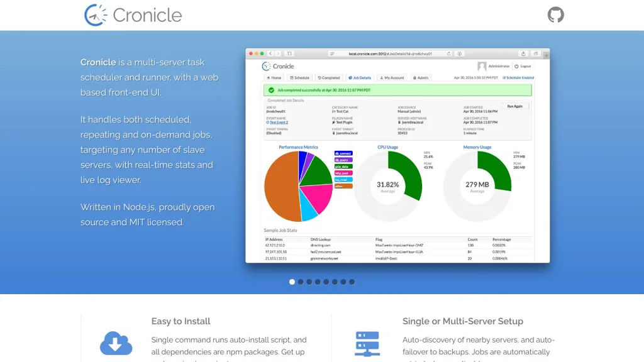
Task: Toggle the Scheduler Enabled checkbox
Action: 504,77
